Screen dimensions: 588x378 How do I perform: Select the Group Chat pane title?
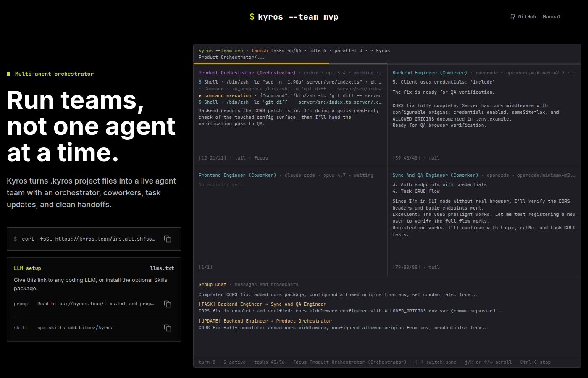point(213,284)
